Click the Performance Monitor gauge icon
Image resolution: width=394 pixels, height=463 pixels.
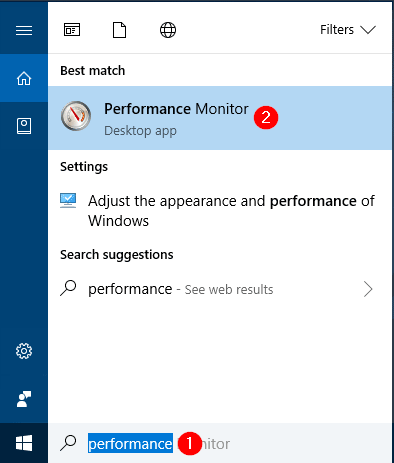click(76, 116)
